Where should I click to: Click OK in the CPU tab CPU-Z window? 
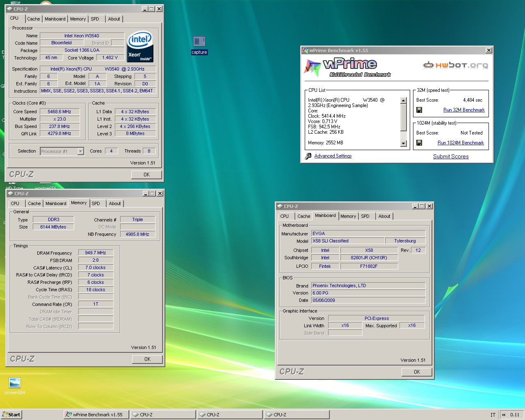click(x=147, y=175)
